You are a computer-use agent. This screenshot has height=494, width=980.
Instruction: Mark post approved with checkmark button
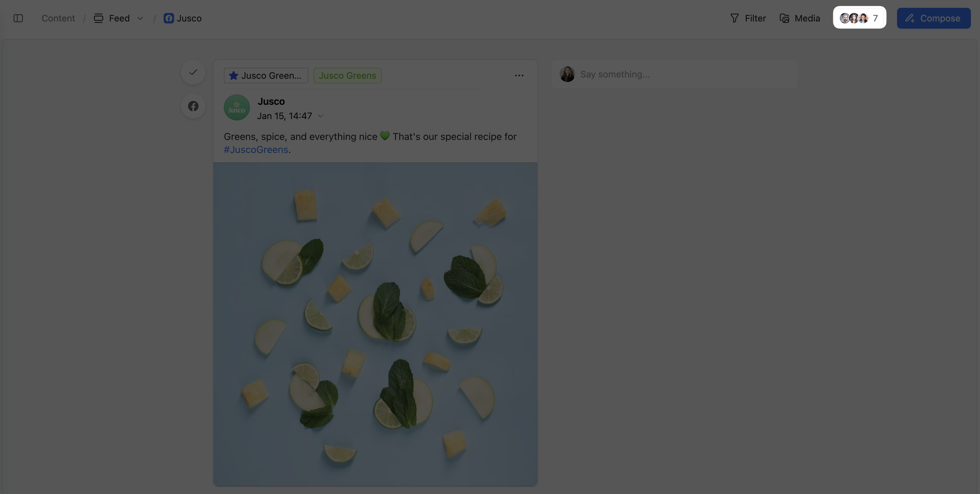tap(193, 72)
